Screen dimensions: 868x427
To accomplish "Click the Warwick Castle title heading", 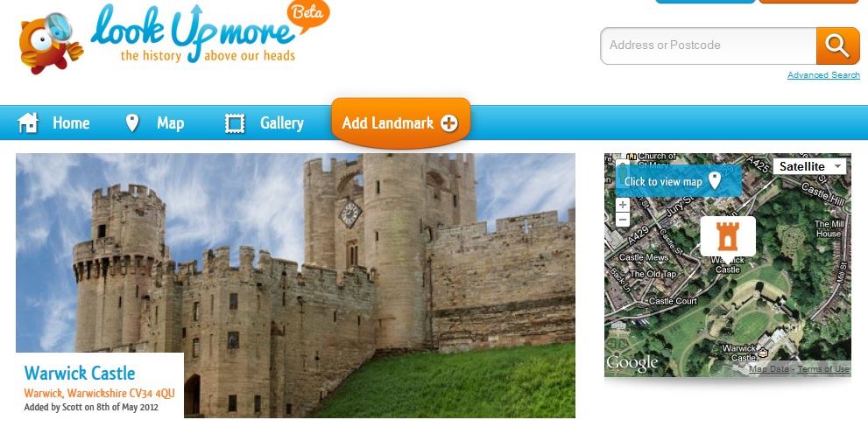I will click(x=80, y=374).
